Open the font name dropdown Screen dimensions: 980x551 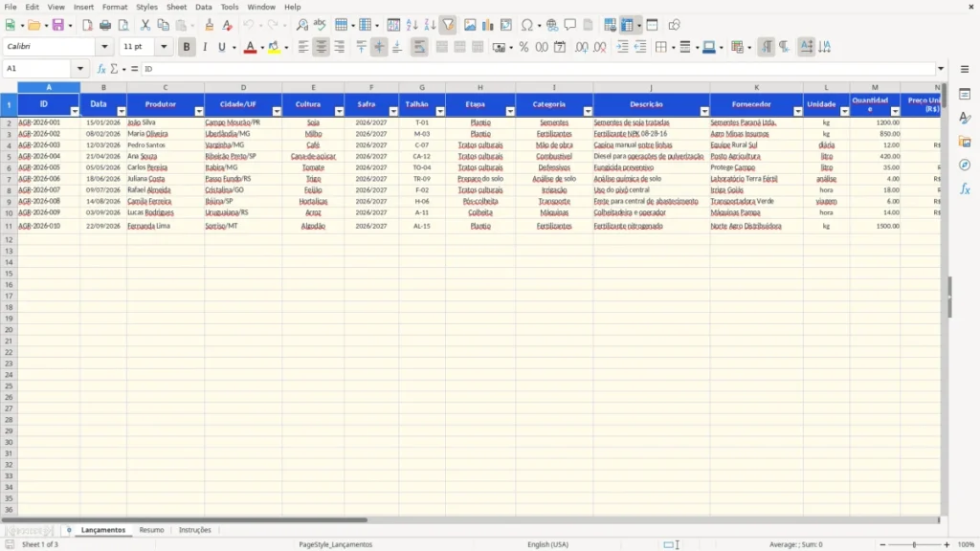click(x=104, y=47)
